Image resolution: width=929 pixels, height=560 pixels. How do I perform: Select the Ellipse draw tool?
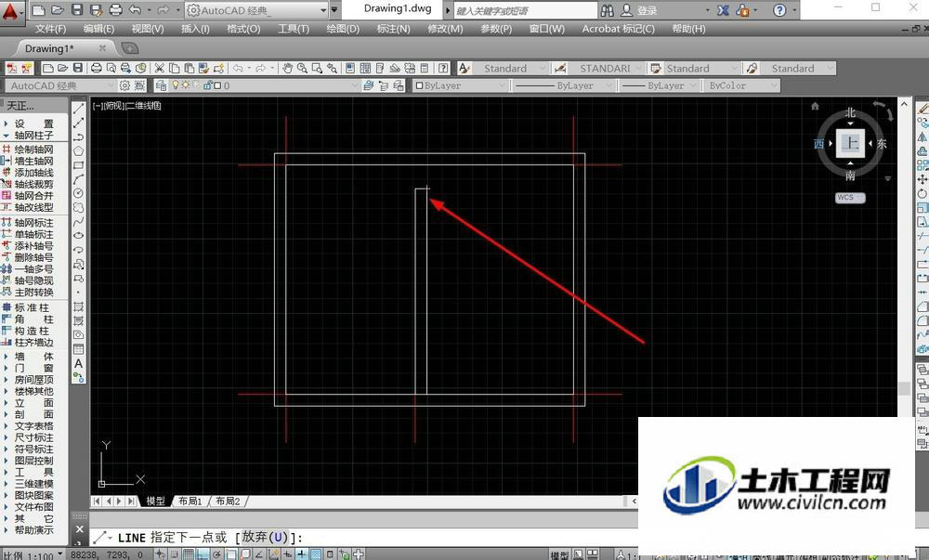tap(78, 236)
